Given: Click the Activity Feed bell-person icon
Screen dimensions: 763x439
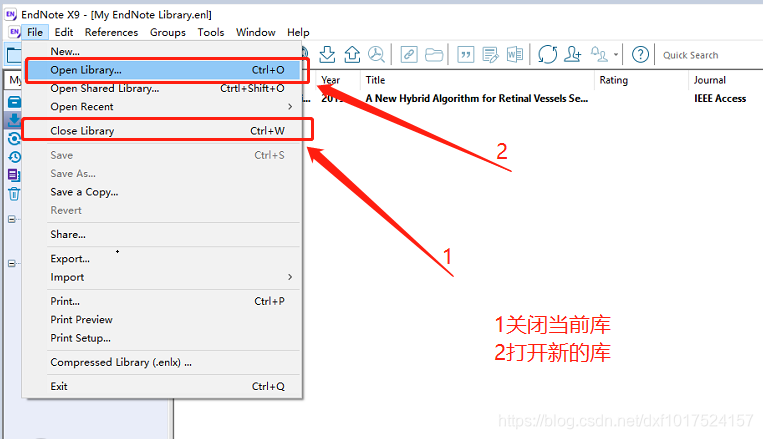Looking at the screenshot, I should [x=599, y=55].
